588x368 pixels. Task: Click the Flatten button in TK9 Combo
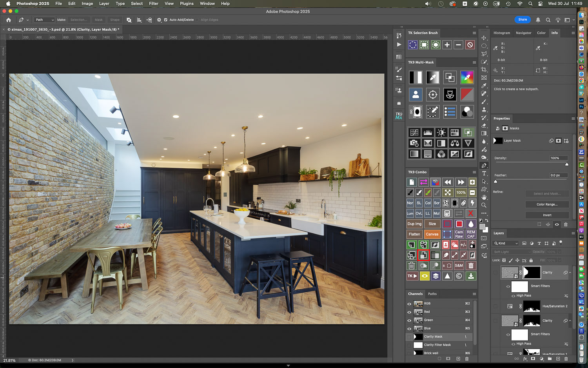414,234
